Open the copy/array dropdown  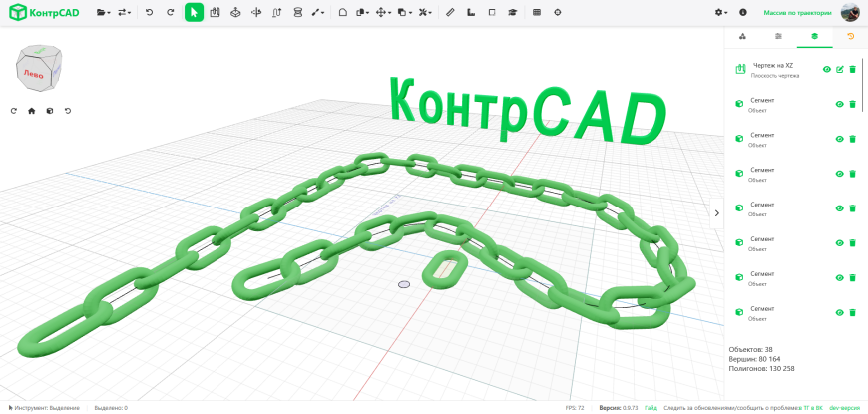pos(405,12)
